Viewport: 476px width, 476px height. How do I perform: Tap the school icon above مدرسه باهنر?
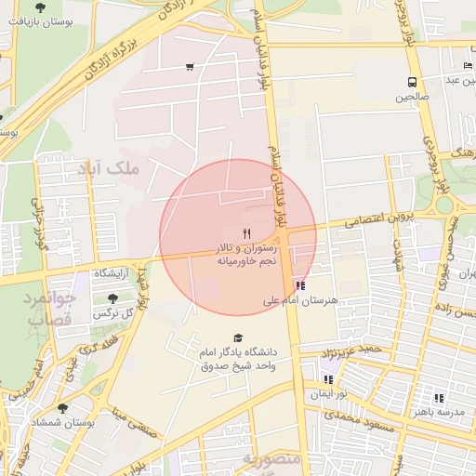439,398
